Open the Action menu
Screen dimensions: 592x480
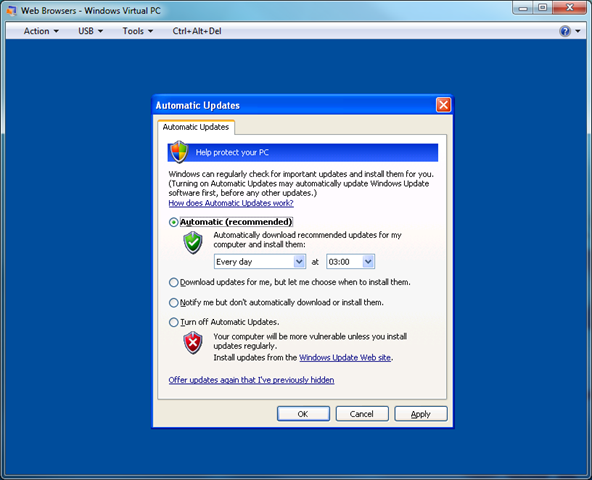click(41, 31)
